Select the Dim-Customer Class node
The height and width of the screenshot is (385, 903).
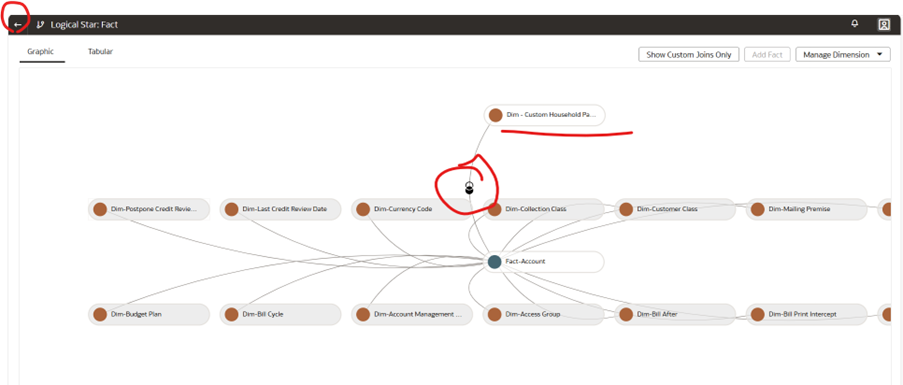(x=676, y=209)
